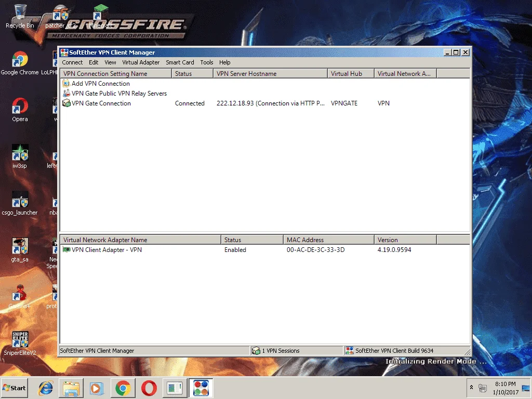Select the gta_sa desktop shortcut
532x399 pixels.
[x=20, y=250]
